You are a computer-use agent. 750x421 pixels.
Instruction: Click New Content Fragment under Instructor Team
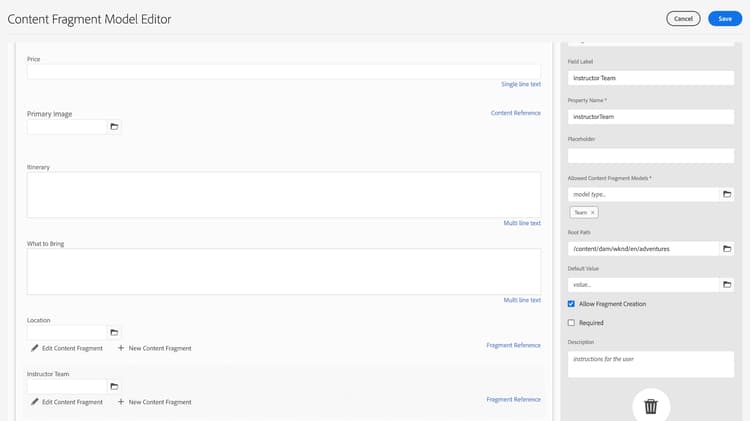click(x=160, y=402)
